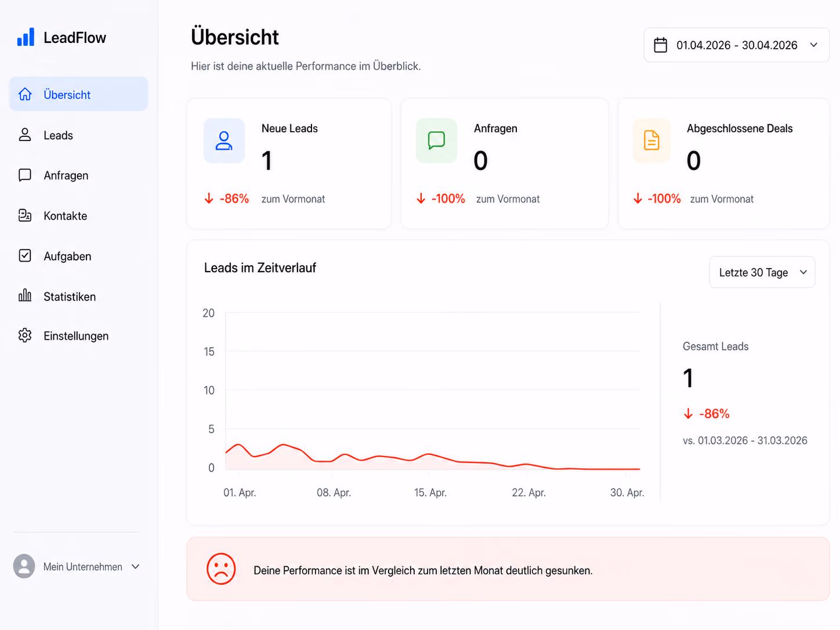Image resolution: width=840 pixels, height=630 pixels.
Task: Click the red down arrow under Gesamt Leads
Action: click(689, 414)
